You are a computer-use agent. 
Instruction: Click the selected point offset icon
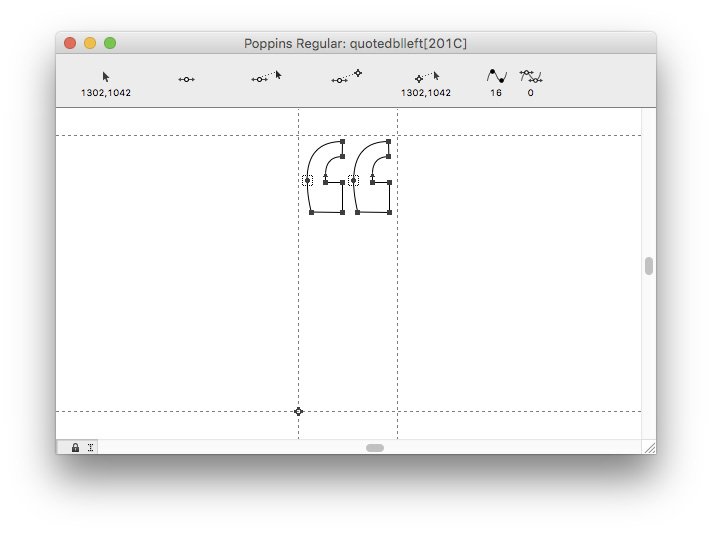click(186, 79)
